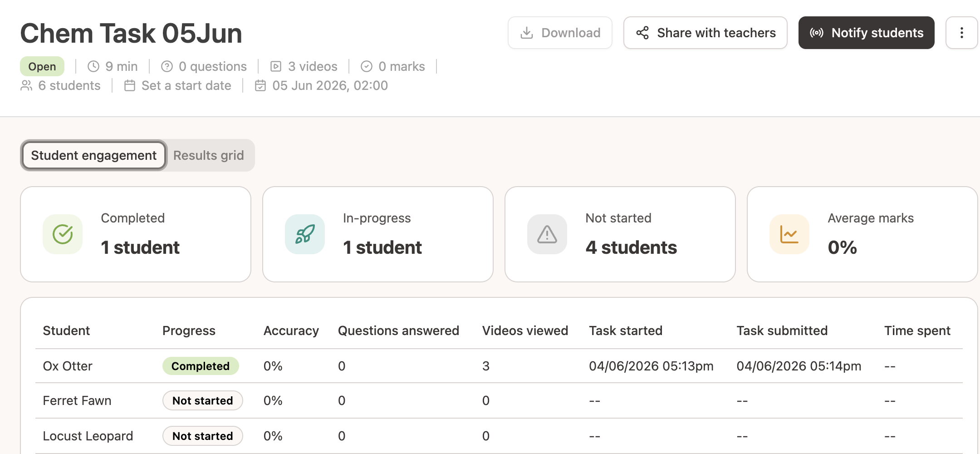Sort by Videos viewed column header
The image size is (980, 454).
525,331
